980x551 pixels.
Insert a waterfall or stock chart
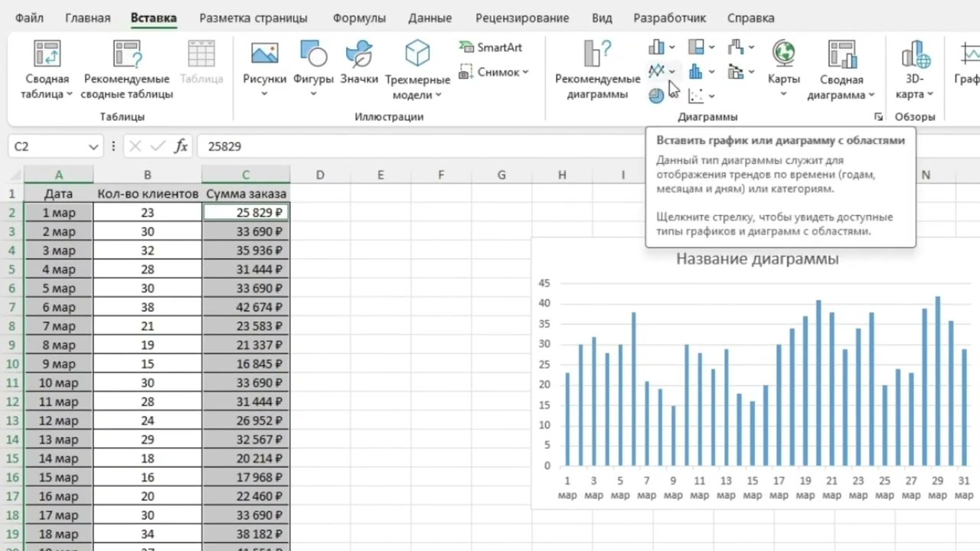point(741,47)
